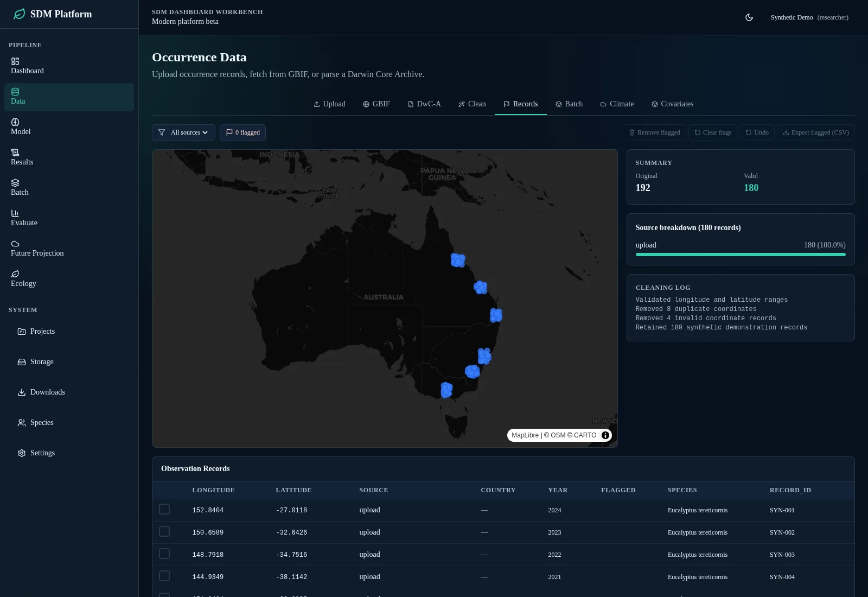The height and width of the screenshot is (597, 868).
Task: Open the Results icon in sidebar
Action: (15, 153)
